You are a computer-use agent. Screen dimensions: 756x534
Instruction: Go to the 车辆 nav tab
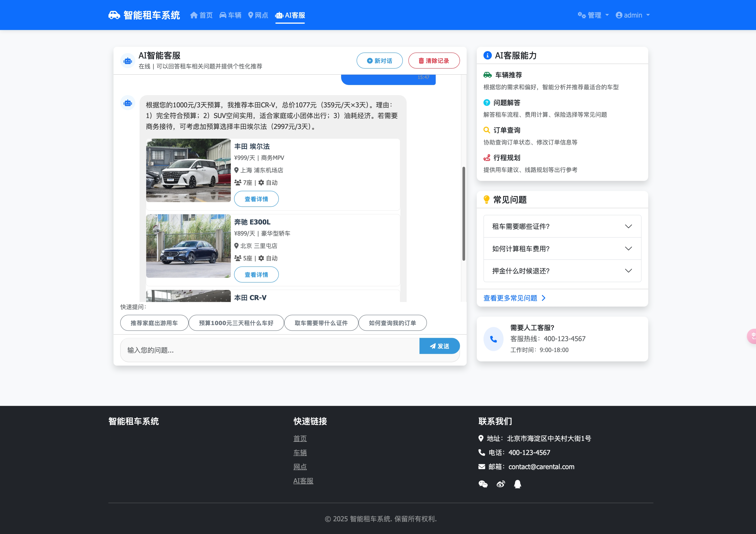(x=230, y=15)
